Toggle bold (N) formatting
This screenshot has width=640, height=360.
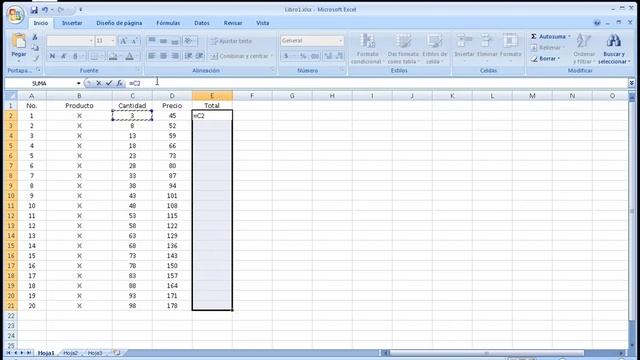52,56
